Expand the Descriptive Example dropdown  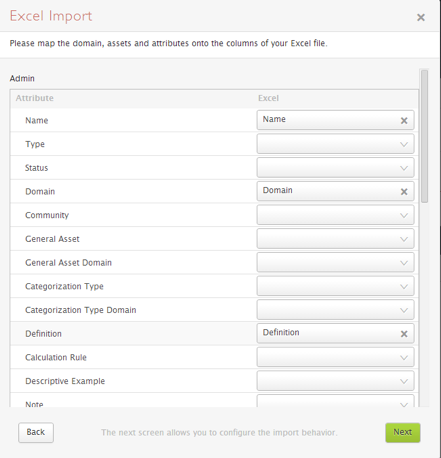[335, 381]
